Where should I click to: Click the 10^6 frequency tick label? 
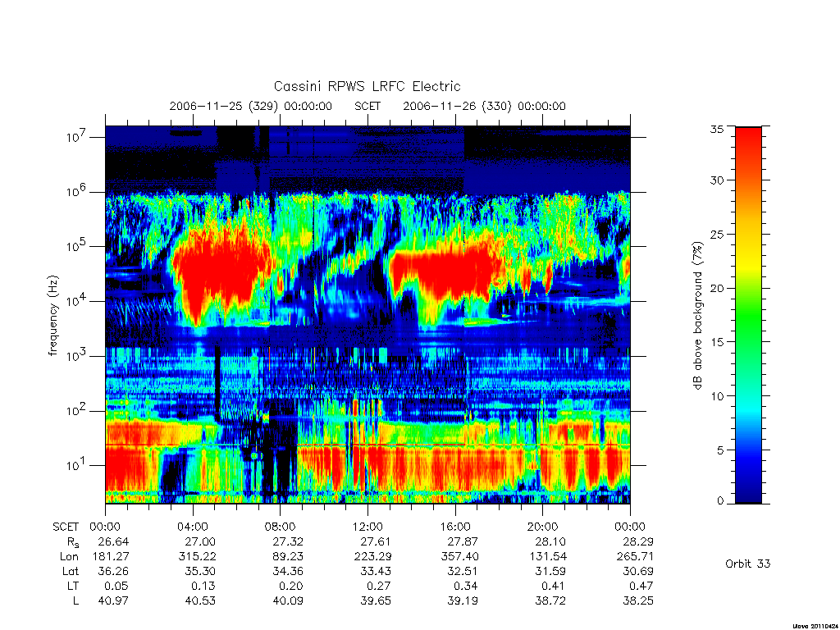76,191
